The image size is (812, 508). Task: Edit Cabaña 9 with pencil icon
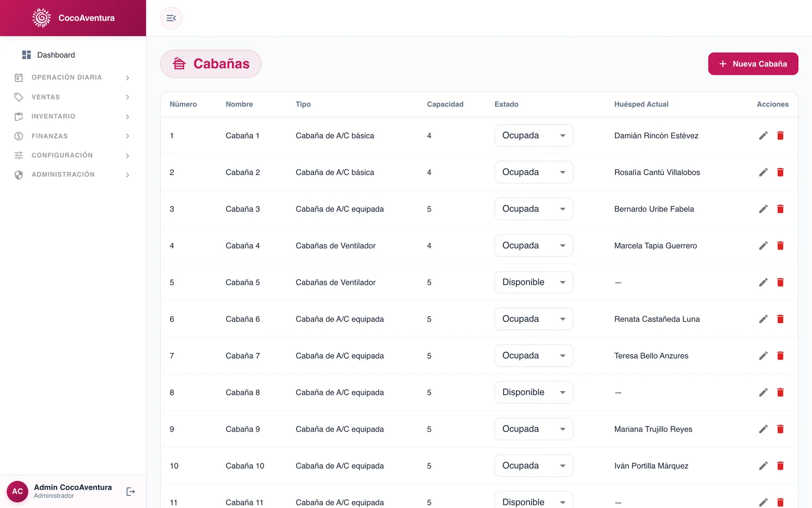tap(763, 429)
